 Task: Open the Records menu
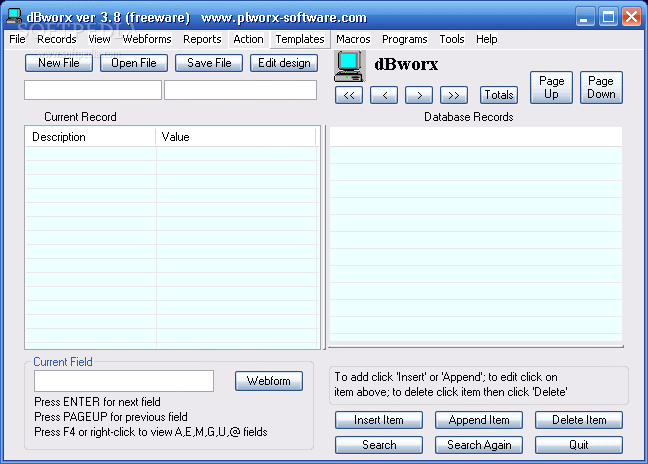point(57,39)
